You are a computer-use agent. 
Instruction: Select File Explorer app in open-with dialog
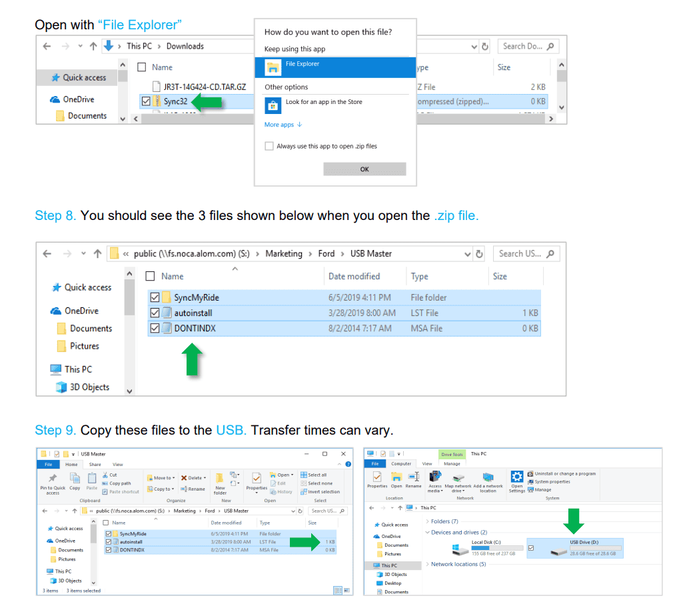coord(335,67)
